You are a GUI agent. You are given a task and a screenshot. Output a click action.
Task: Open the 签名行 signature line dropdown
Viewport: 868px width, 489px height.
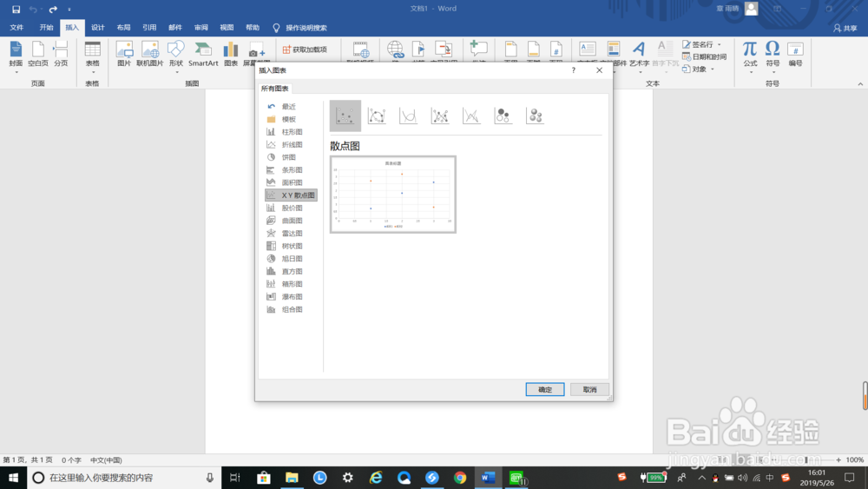point(701,44)
